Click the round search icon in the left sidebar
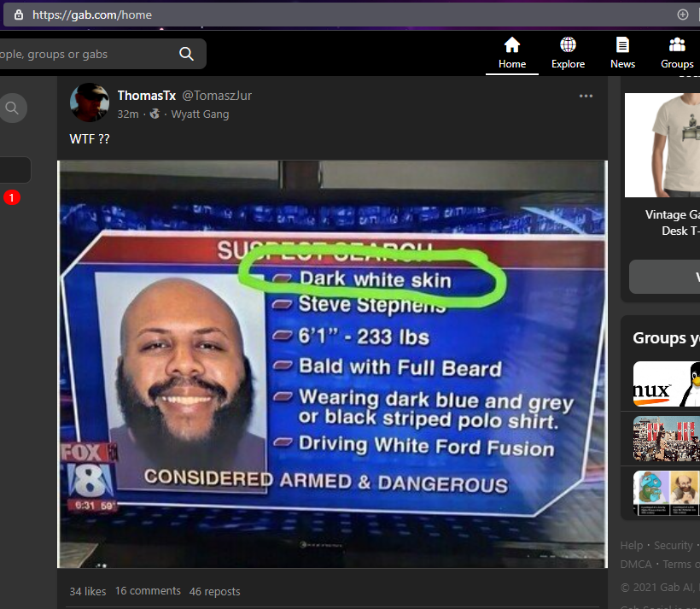Screen dimensions: 700x609 (12, 108)
